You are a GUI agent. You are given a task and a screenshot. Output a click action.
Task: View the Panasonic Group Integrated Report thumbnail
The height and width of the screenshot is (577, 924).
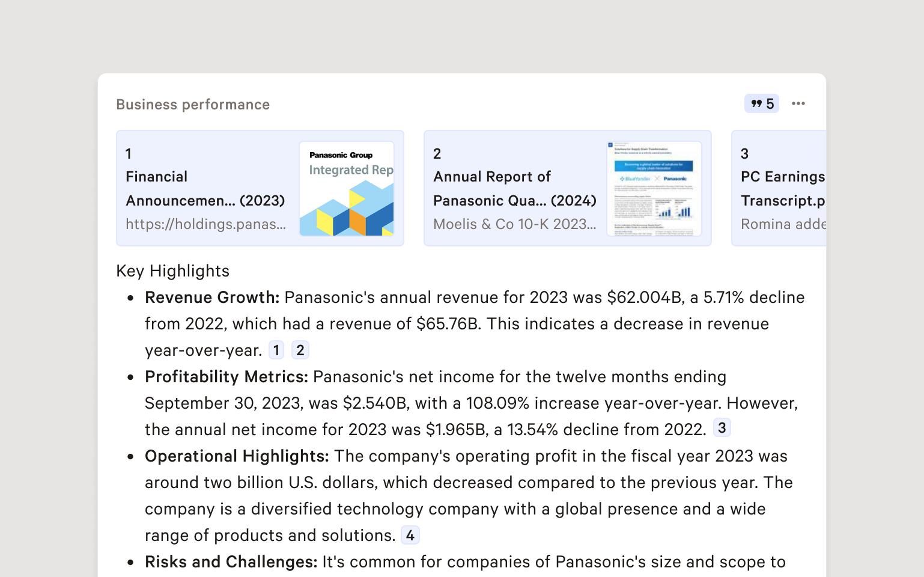[347, 188]
